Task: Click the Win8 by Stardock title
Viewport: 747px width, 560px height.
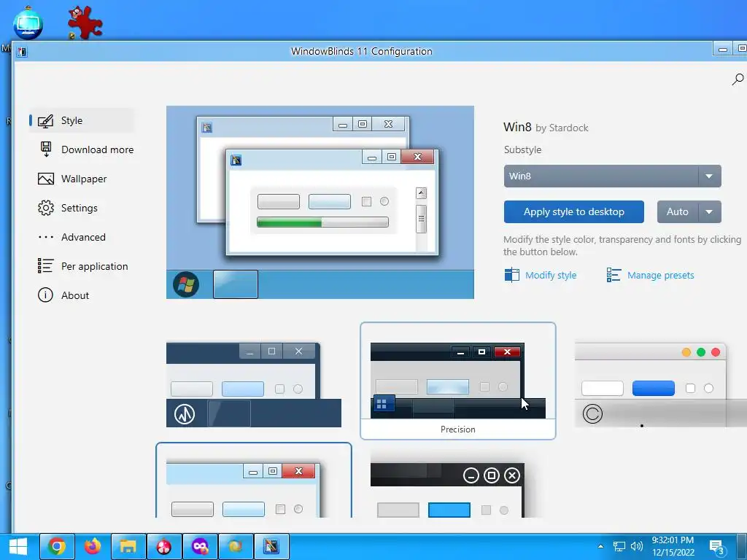Action: point(546,127)
